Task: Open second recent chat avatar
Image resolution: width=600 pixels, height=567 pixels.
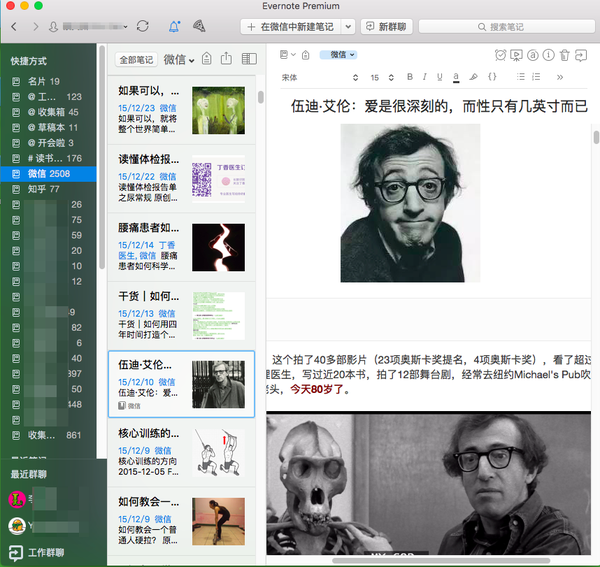Action: coord(17,526)
